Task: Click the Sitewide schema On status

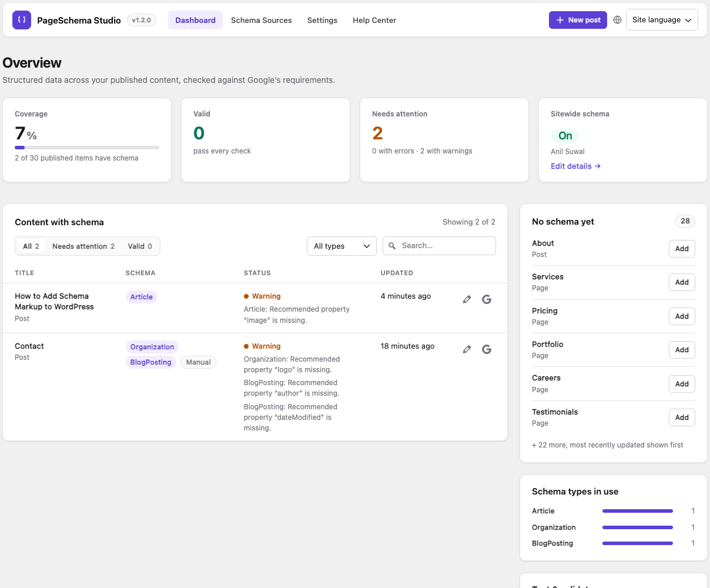Action: coord(565,136)
